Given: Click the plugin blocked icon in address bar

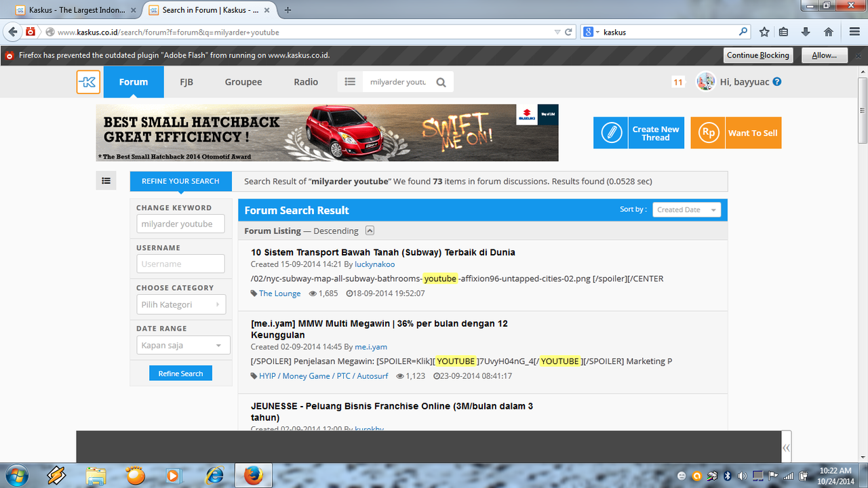Looking at the screenshot, I should pyautogui.click(x=31, y=32).
